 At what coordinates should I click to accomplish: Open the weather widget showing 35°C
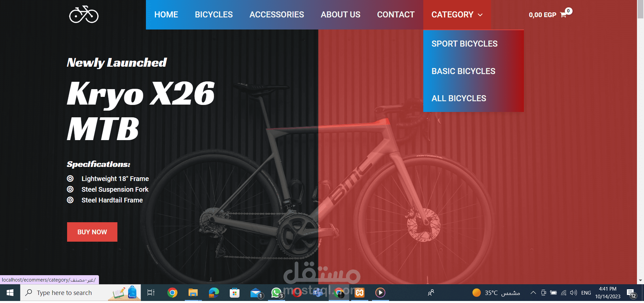[x=496, y=293]
